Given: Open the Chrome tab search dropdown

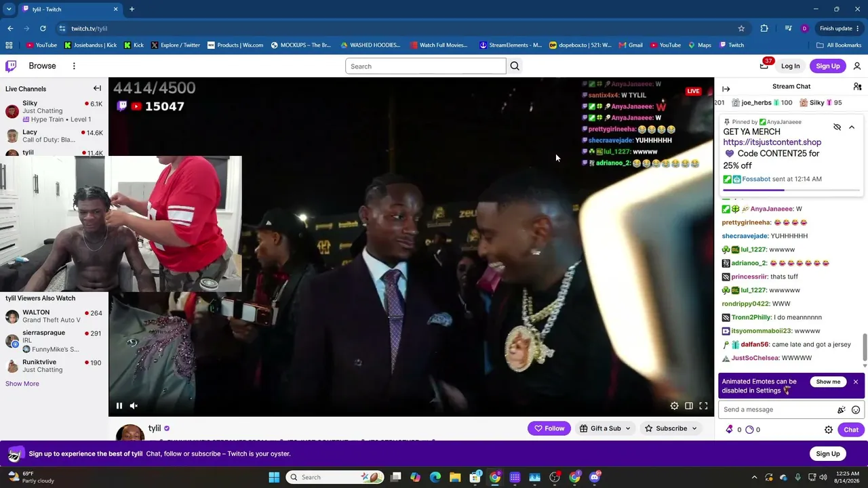Looking at the screenshot, I should (x=9, y=9).
